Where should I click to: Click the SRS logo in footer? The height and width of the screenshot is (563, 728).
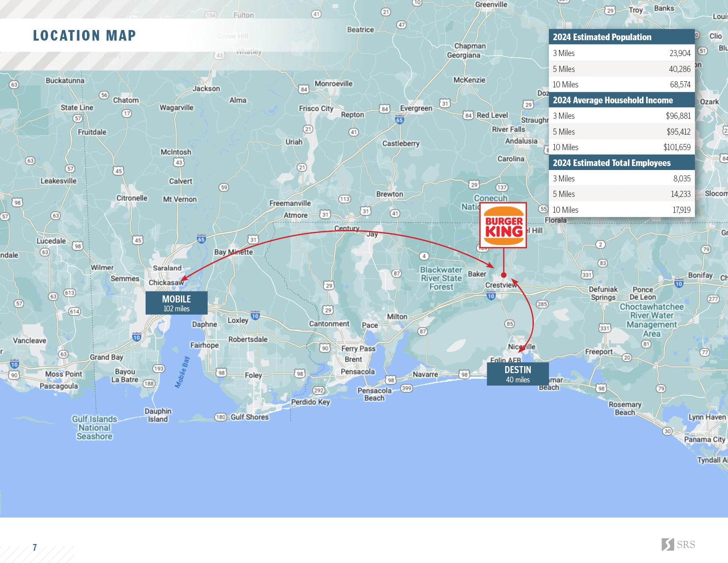click(678, 544)
